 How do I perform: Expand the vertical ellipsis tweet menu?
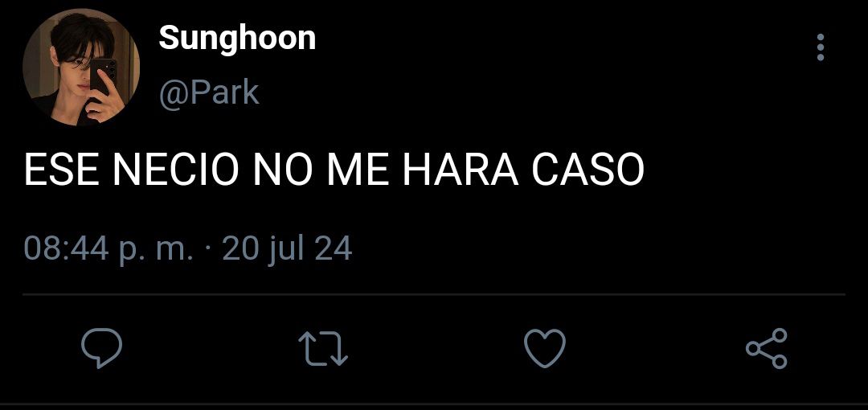coord(821,47)
